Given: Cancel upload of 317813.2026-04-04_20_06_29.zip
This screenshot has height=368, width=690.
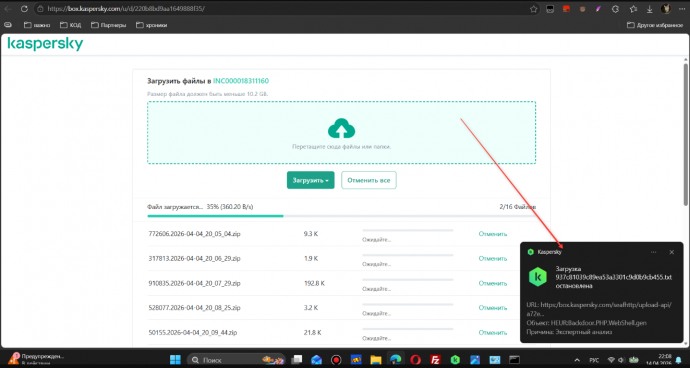Looking at the screenshot, I should 493,258.
